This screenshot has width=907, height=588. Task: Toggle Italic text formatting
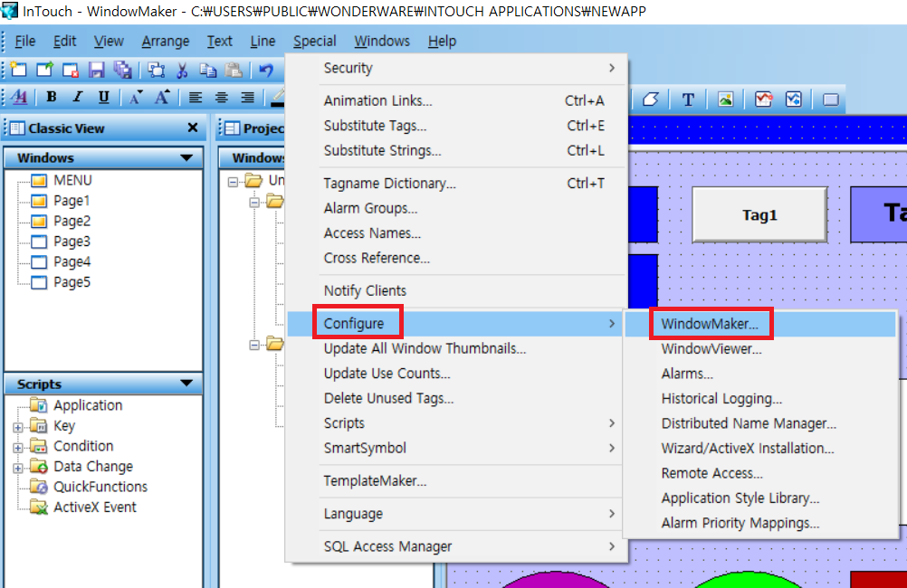78,97
